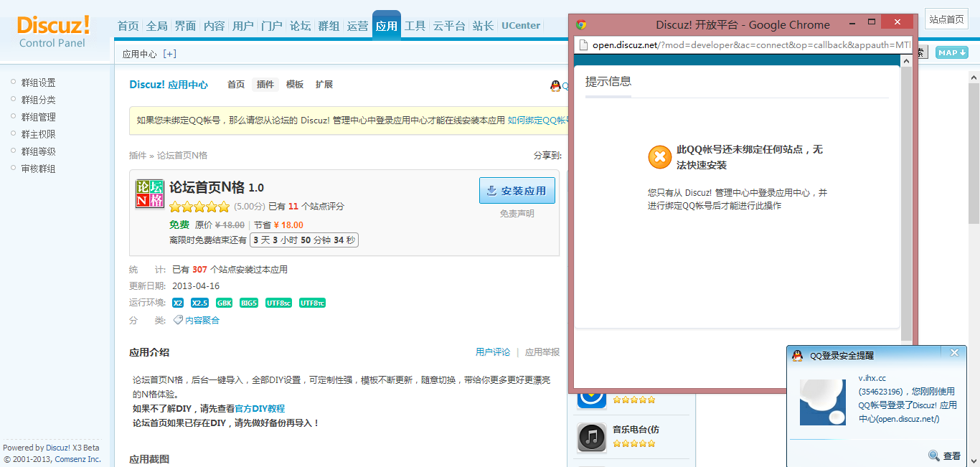Viewport: 980px width, 467px height.
Task: Select 审核群组 in left sidebar
Action: [39, 169]
